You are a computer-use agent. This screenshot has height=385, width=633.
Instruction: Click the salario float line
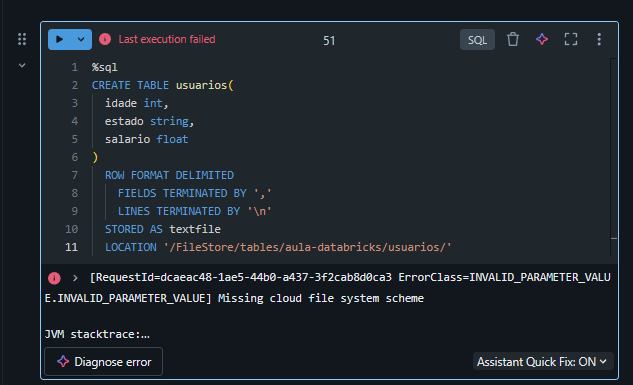coord(147,139)
